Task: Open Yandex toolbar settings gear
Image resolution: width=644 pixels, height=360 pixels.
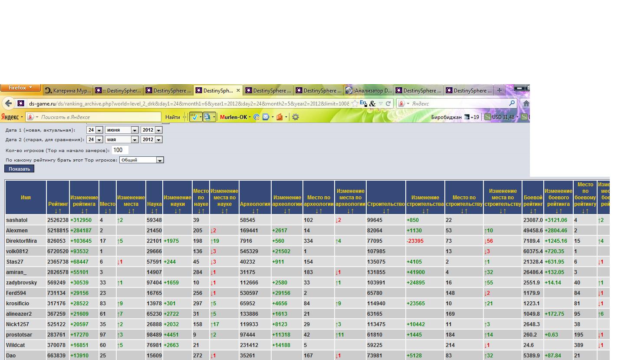Action: 296,117
